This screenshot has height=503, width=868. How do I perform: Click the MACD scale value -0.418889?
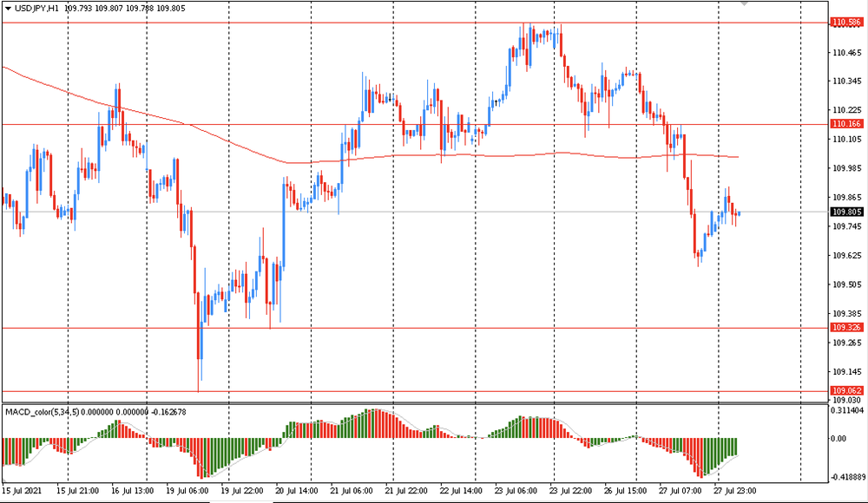click(x=849, y=477)
